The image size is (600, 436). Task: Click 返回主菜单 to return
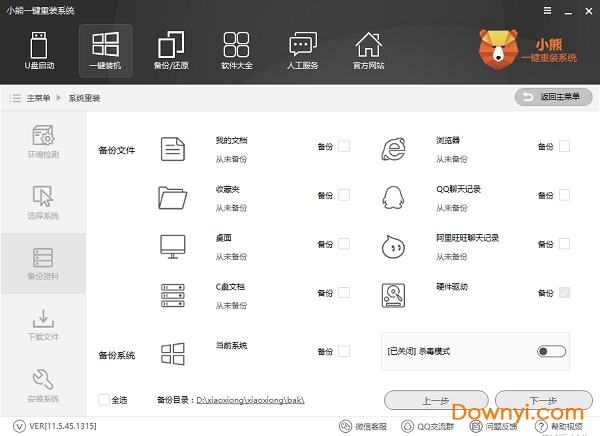point(553,97)
